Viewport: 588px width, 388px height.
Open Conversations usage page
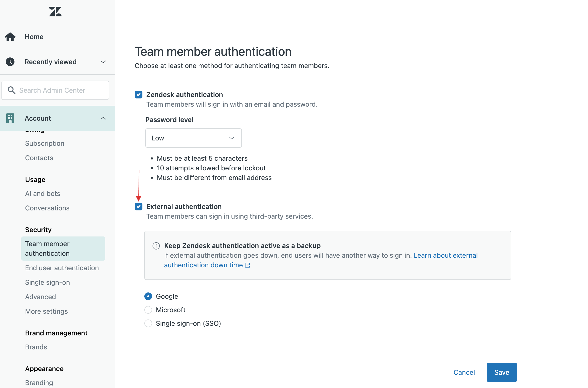pos(47,208)
